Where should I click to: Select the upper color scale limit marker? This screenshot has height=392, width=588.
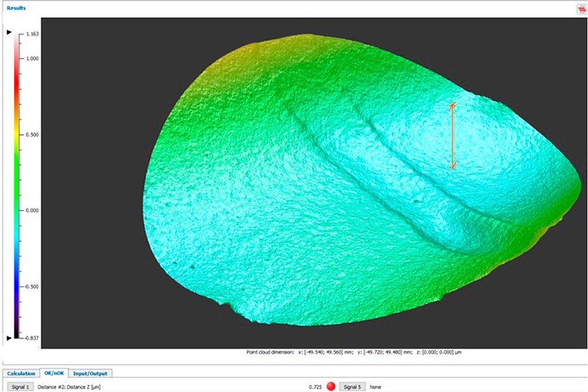(9, 32)
